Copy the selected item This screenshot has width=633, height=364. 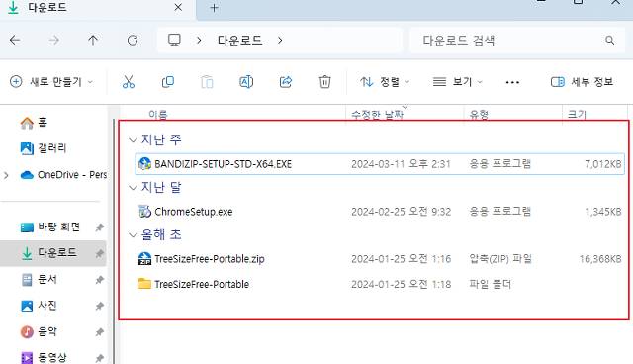(x=167, y=82)
